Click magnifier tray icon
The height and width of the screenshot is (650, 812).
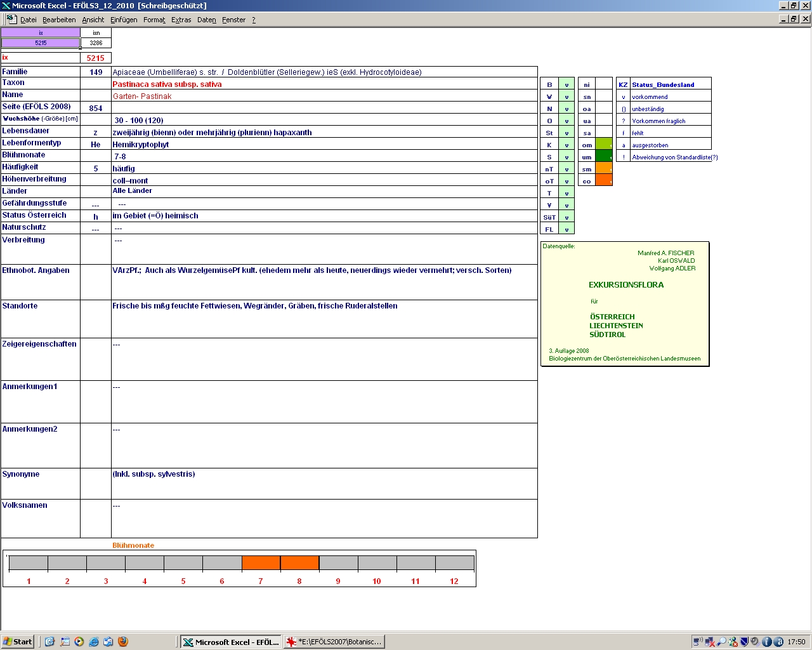721,642
